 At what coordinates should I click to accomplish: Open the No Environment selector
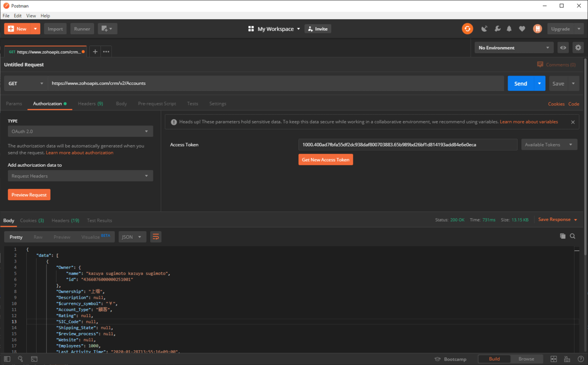(514, 48)
